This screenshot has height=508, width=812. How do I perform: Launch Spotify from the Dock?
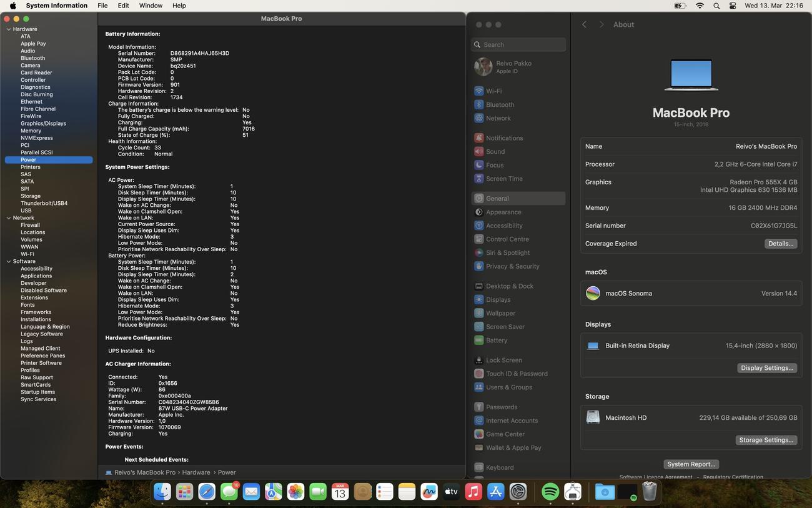coord(550,492)
